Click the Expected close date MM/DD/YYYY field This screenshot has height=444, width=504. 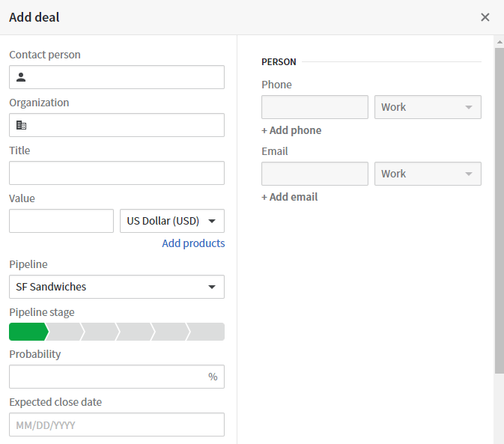117,425
